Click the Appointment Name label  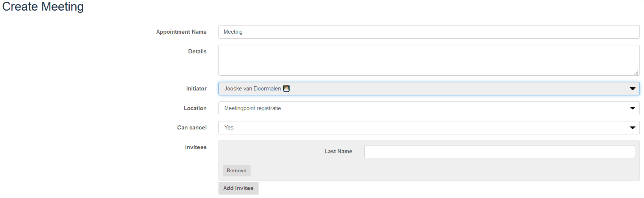pos(181,32)
